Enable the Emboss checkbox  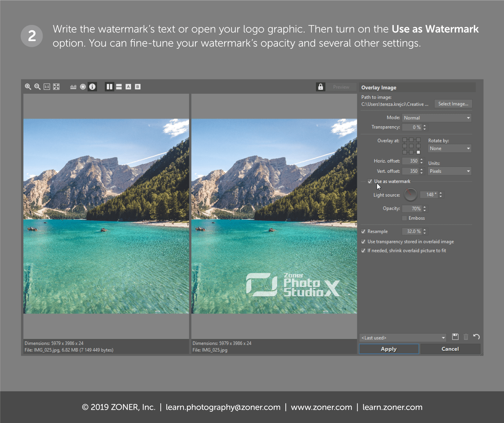point(404,218)
